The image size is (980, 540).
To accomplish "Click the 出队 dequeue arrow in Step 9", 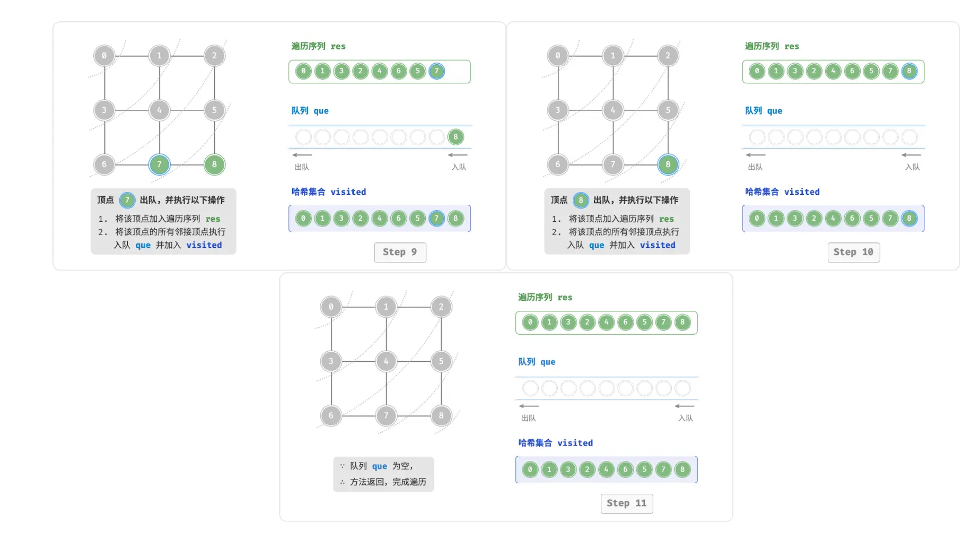I will point(302,155).
